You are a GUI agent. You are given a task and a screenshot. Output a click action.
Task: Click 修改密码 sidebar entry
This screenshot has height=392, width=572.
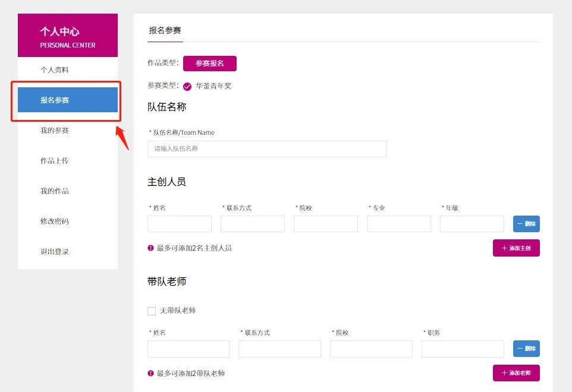click(55, 222)
